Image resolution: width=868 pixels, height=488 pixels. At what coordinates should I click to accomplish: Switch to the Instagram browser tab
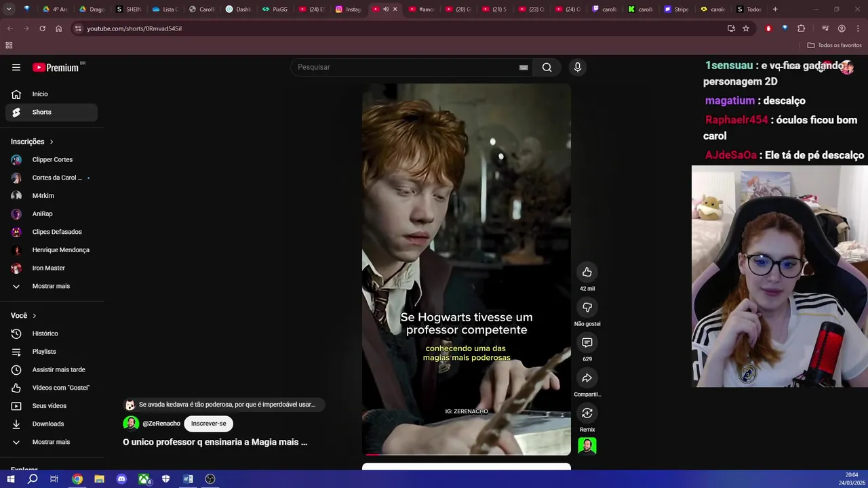(x=349, y=9)
